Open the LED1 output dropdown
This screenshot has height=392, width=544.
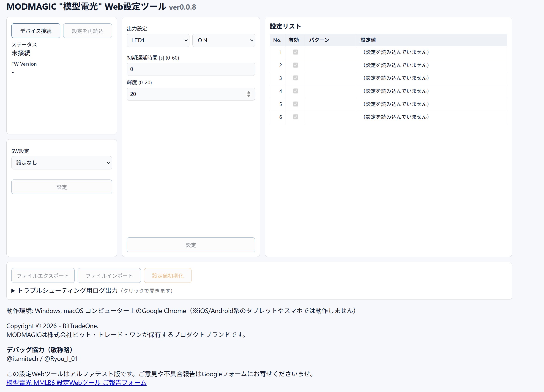tap(158, 40)
